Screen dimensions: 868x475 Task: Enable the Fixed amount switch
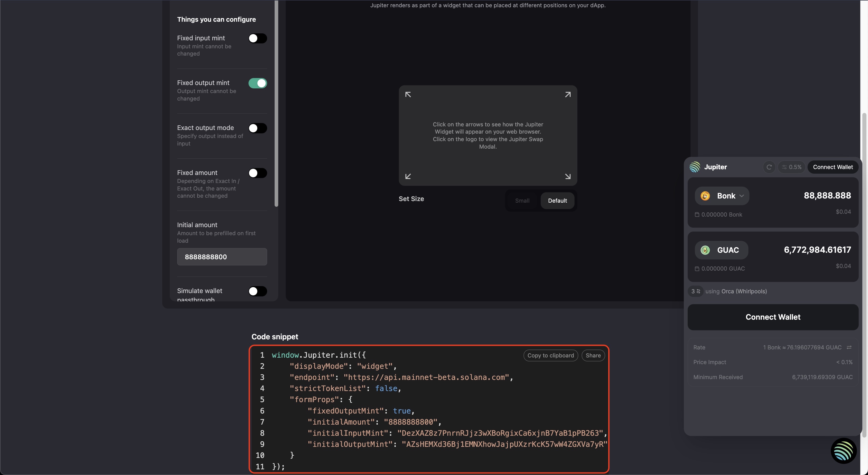click(x=258, y=173)
